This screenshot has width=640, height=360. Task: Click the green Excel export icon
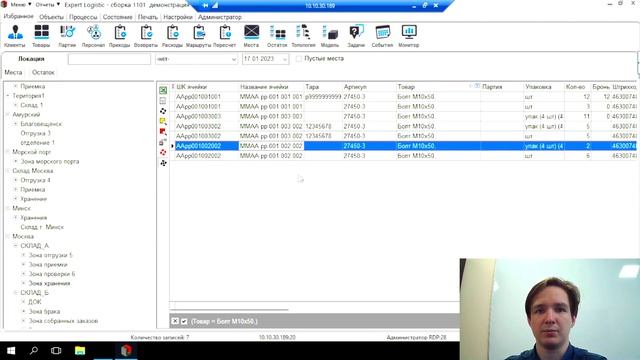pos(163,90)
